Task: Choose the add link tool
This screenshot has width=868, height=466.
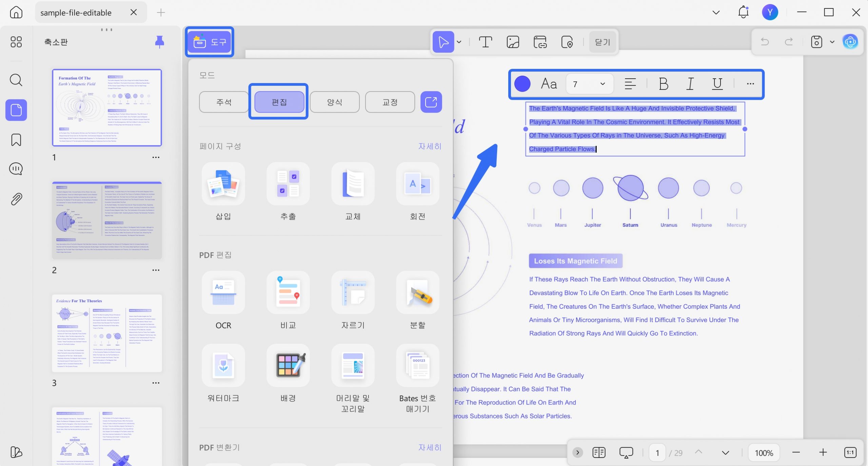Action: point(540,42)
